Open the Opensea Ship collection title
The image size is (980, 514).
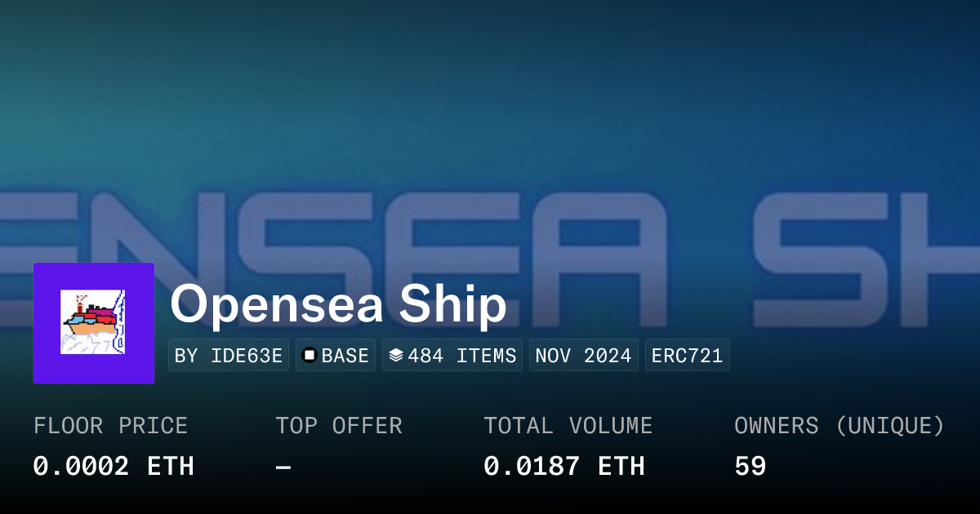coord(338,304)
